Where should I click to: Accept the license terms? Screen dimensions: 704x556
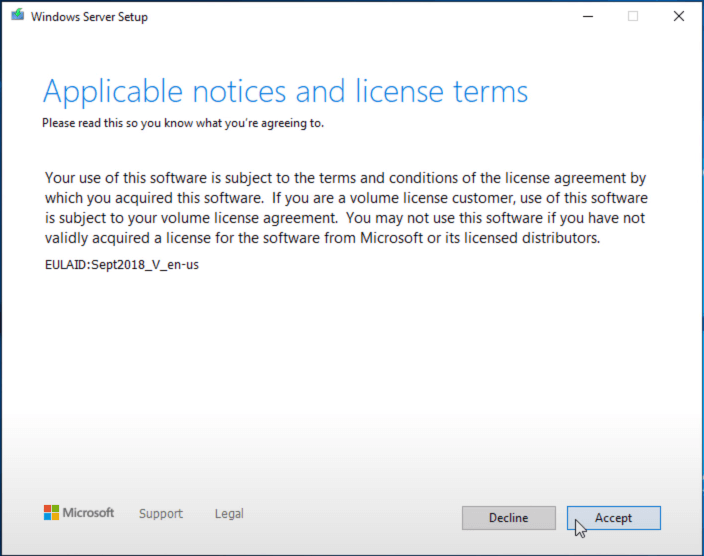pyautogui.click(x=613, y=518)
